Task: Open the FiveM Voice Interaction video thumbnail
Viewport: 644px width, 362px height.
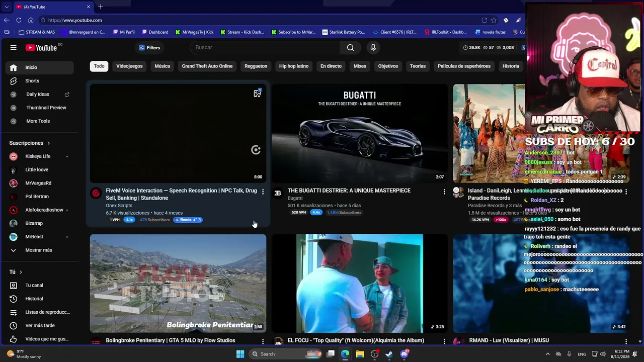Action: pyautogui.click(x=178, y=133)
